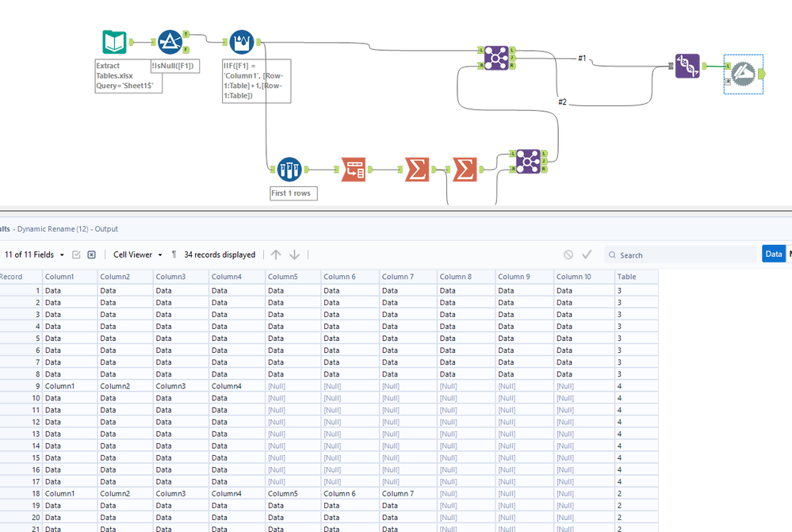Click the Column4 column header

(237, 277)
